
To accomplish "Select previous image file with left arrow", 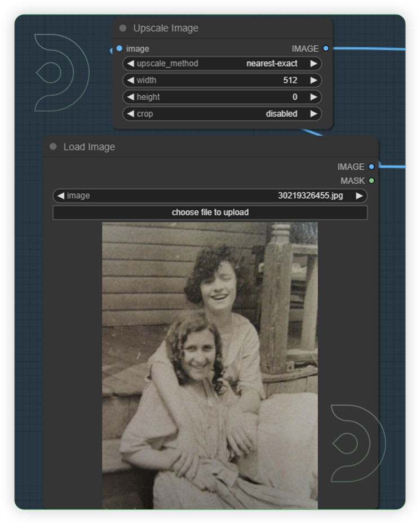I will coord(60,196).
